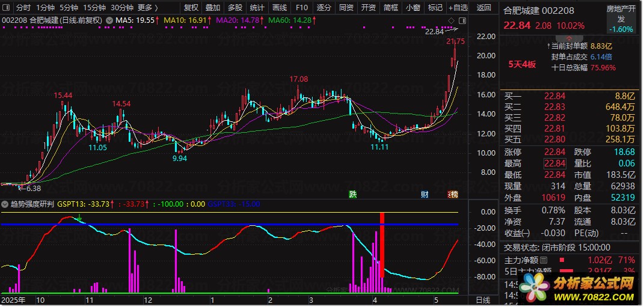Screen dimensions: 644x307
Task: Click the diamond marker icon above chart
Action: (452, 20)
